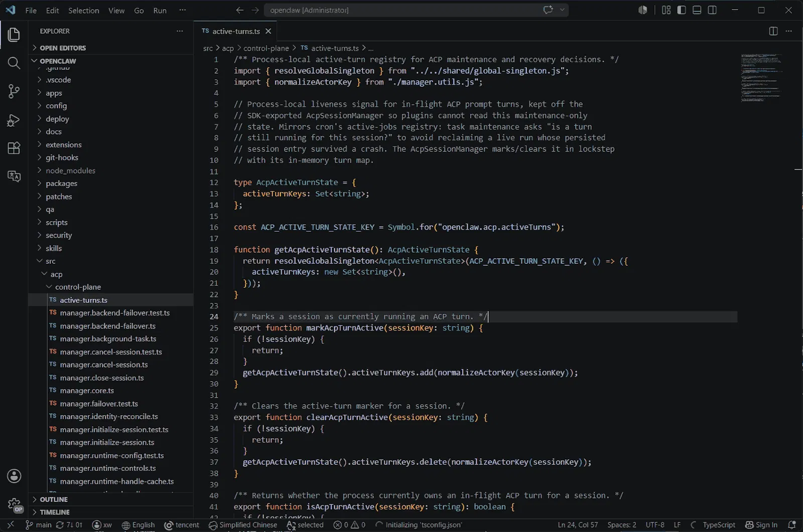Open the Run and Debug view
The image size is (803, 532).
coord(14,120)
